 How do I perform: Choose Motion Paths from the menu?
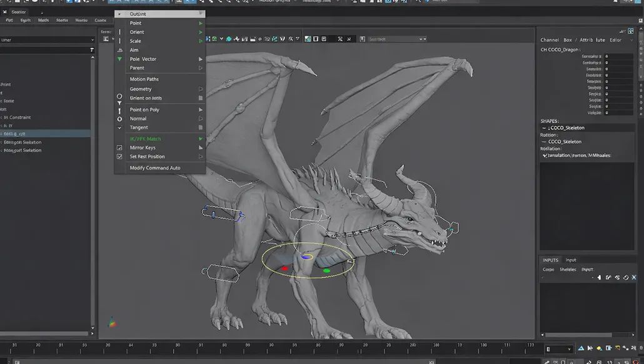(x=144, y=79)
